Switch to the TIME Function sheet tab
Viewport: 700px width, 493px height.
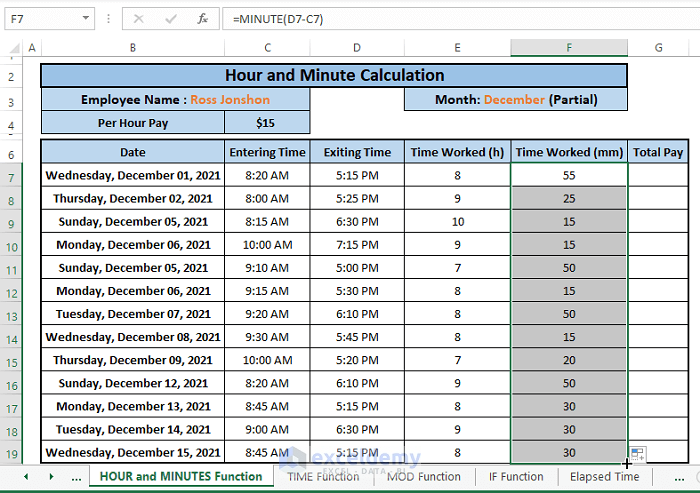pos(323,476)
